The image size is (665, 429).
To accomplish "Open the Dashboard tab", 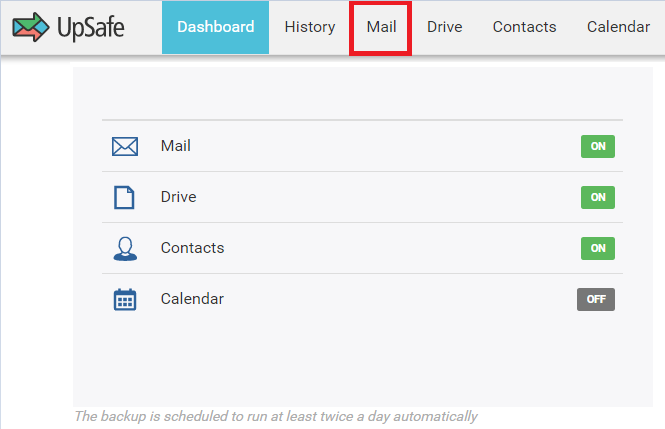I will (x=215, y=27).
